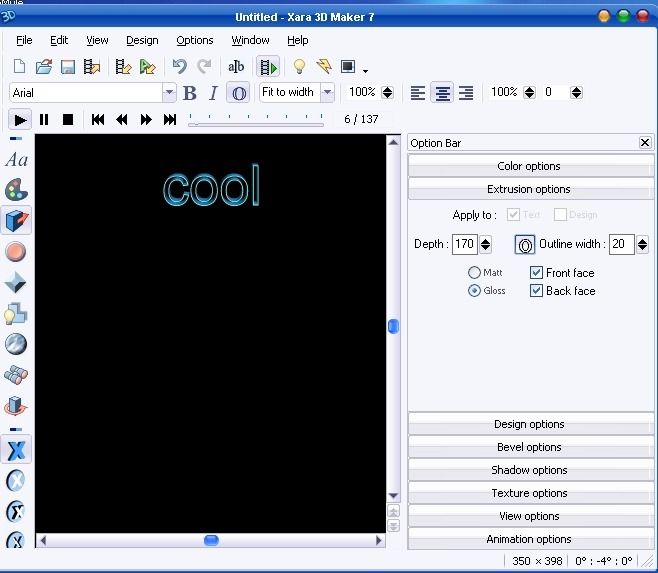Toggle Bold text formatting

point(190,93)
